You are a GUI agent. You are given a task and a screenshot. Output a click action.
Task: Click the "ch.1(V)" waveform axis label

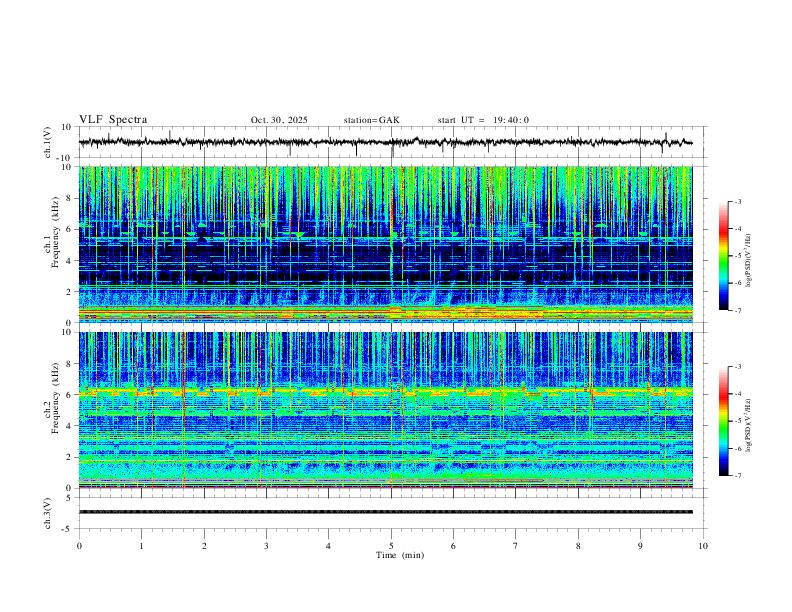pyautogui.click(x=48, y=142)
